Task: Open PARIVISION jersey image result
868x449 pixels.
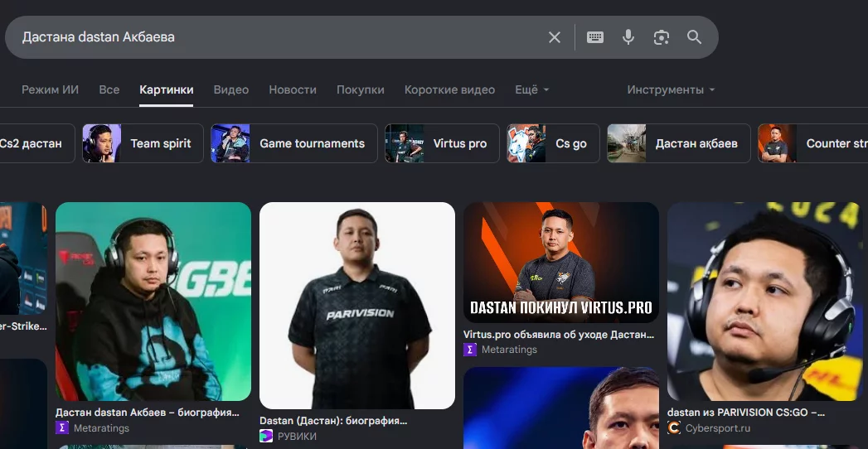Action: click(357, 306)
